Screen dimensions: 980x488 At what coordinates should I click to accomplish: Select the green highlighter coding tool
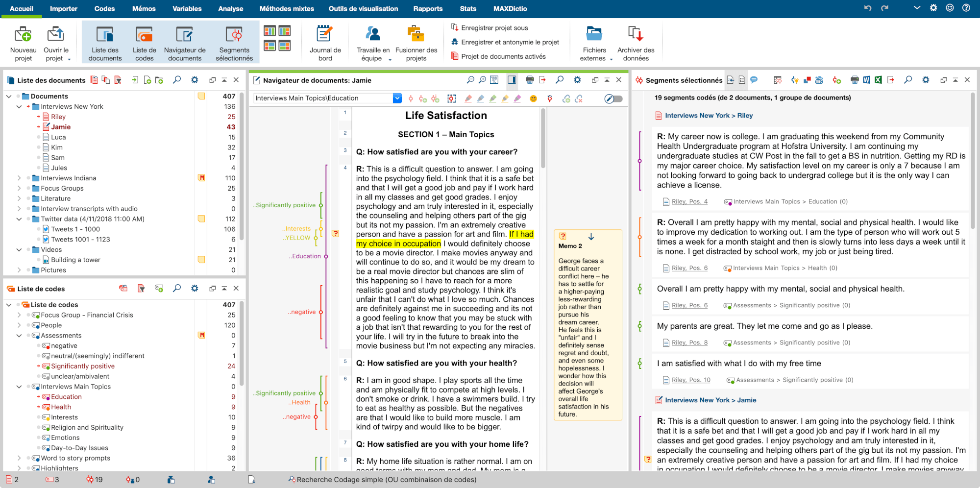[x=493, y=98]
